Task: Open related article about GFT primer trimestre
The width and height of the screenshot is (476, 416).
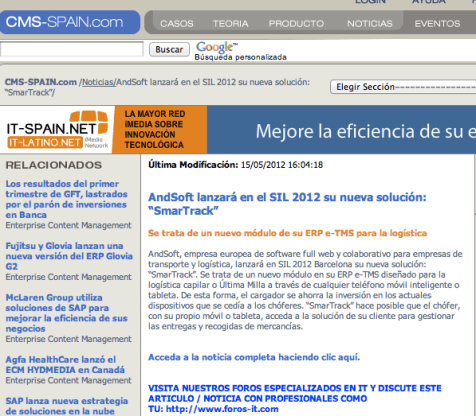Action: tap(66, 199)
